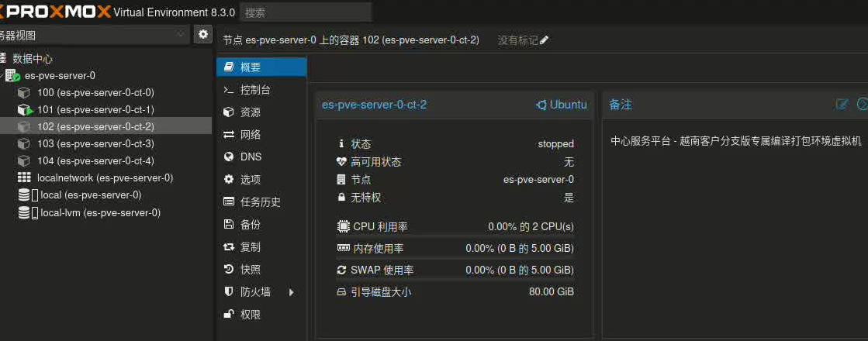
Task: Go to the 快照 snapshots section
Action: [x=251, y=270]
